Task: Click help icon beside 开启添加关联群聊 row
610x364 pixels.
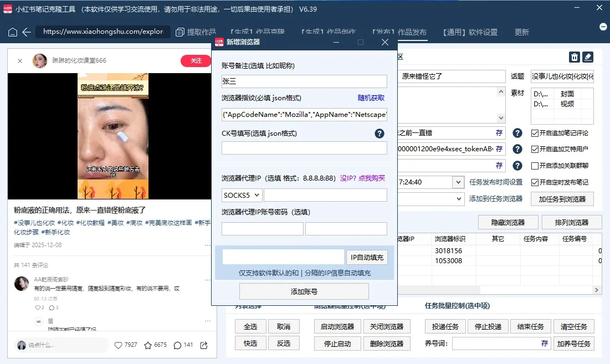Action: (x=517, y=166)
